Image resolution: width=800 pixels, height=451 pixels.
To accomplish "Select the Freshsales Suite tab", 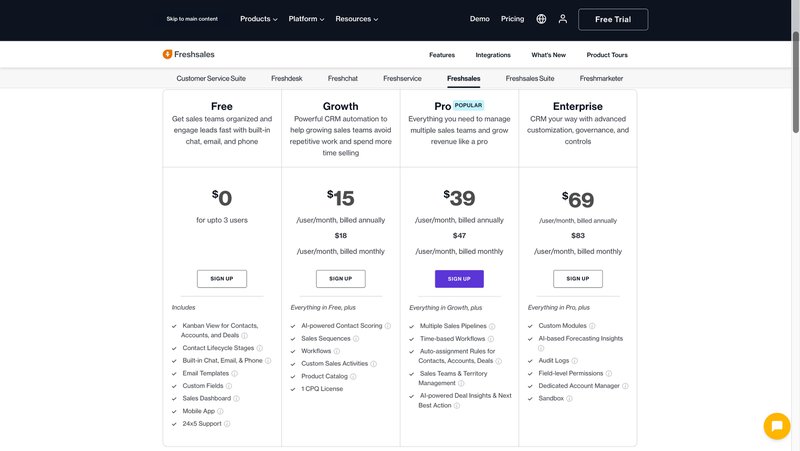I will tap(530, 79).
